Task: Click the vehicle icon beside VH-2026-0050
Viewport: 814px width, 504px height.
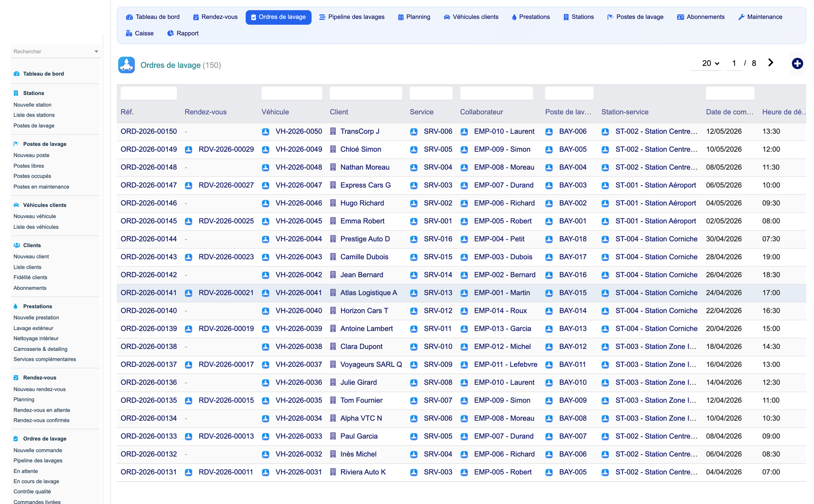Action: pos(266,132)
